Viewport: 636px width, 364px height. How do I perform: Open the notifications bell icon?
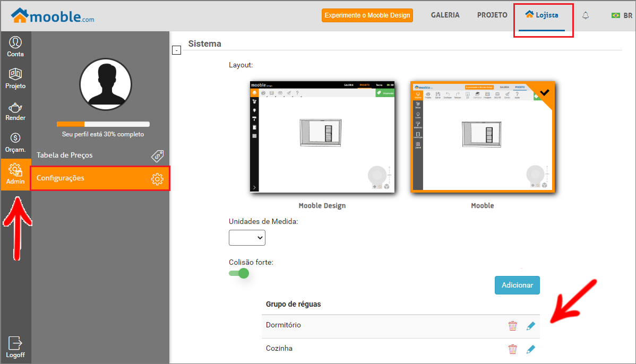coord(586,15)
